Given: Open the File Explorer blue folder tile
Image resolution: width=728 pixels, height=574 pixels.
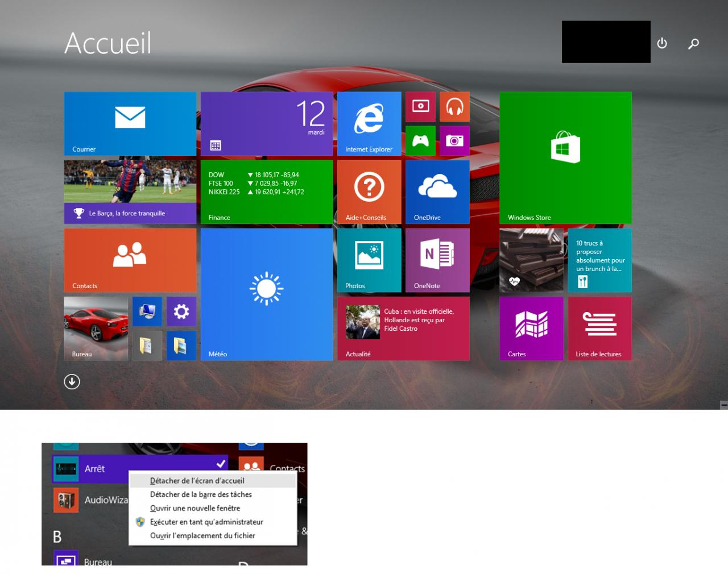Looking at the screenshot, I should click(181, 346).
